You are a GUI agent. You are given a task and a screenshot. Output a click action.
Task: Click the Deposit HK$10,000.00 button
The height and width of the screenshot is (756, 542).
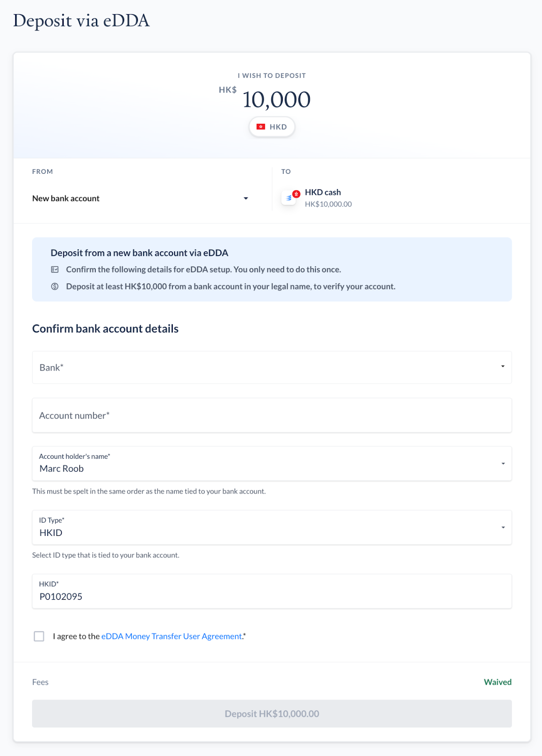(272, 713)
